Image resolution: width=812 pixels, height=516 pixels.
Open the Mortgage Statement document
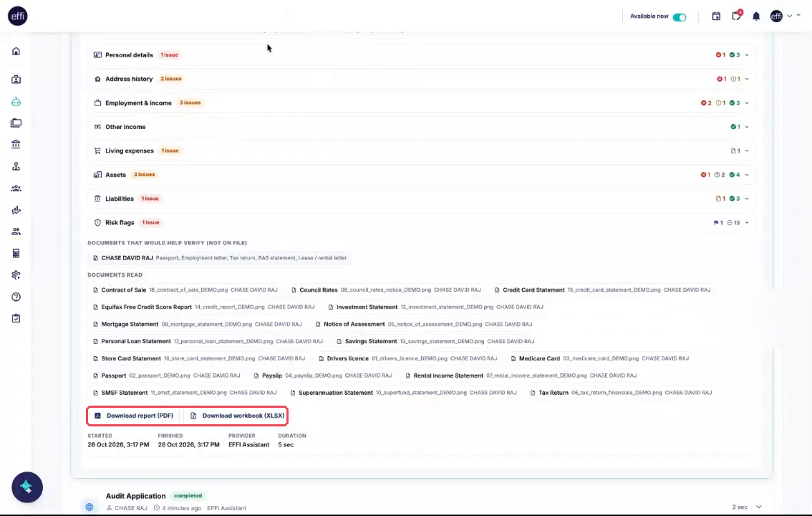click(x=198, y=325)
